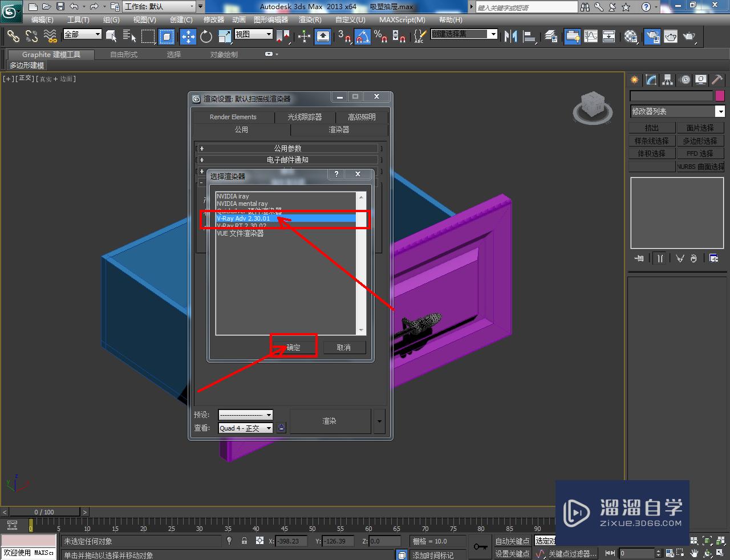Screen dimensions: 730x560
Task: Open reference coordinate system 视图 dropdown
Action: click(253, 34)
